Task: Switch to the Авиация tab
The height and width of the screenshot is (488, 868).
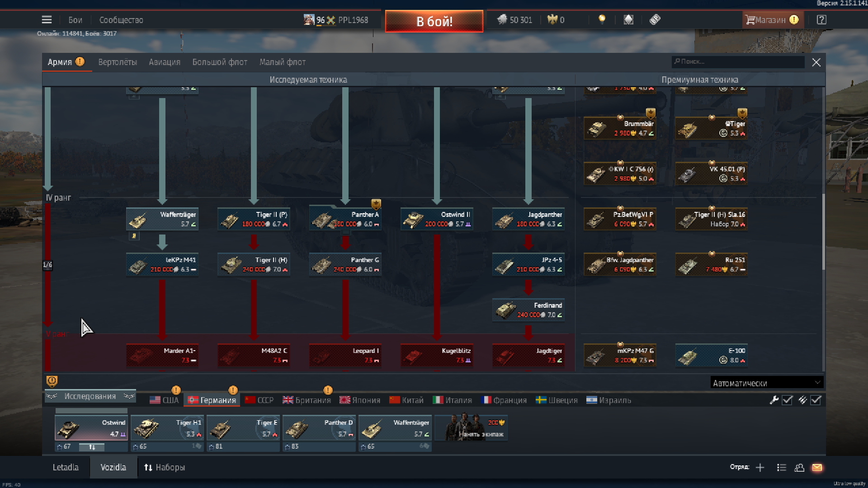Action: [165, 62]
